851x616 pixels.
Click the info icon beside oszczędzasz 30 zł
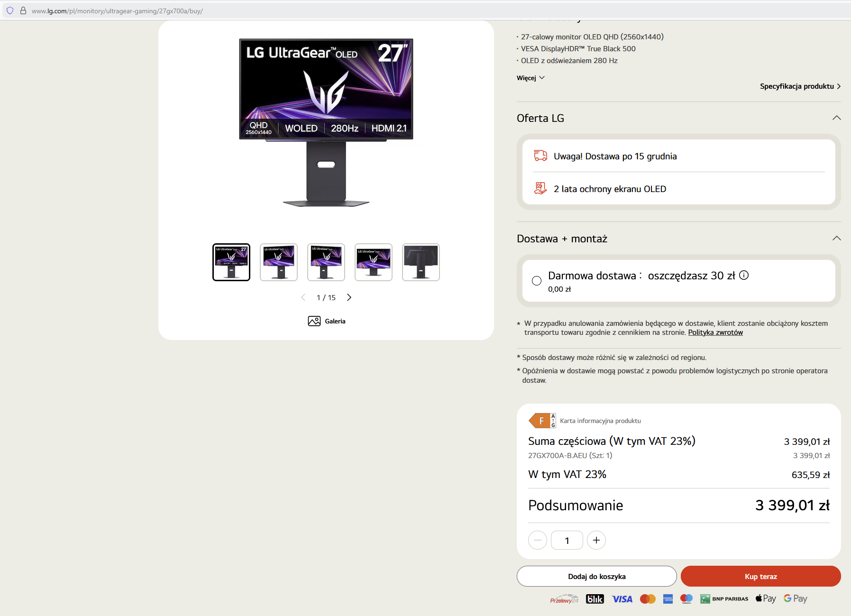tap(744, 275)
